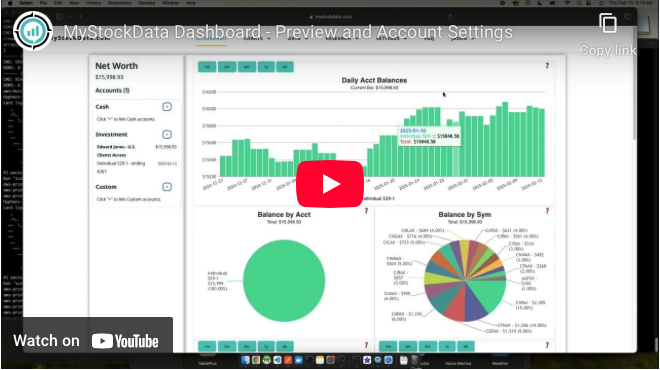The width and height of the screenshot is (660, 370).
Task: Open help '?' for Daily Acct Balances chart
Action: click(547, 66)
